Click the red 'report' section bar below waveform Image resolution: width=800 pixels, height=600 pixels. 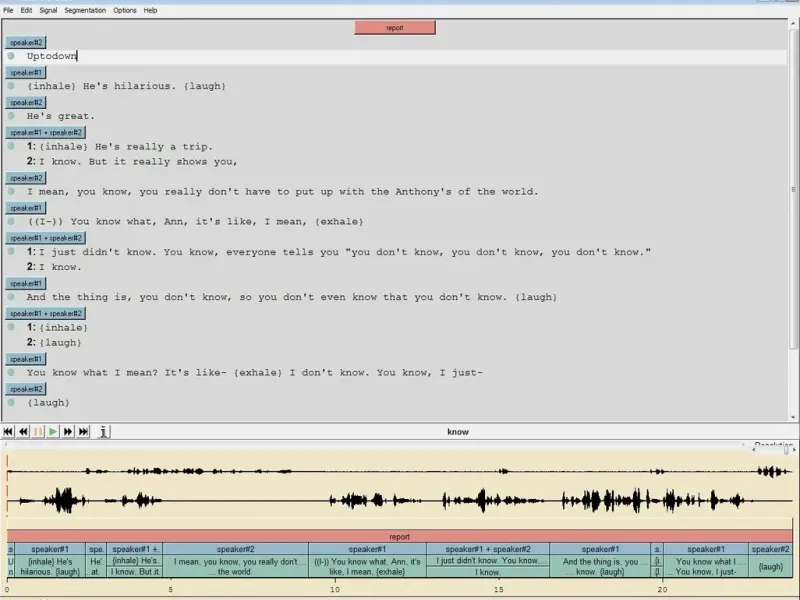[x=399, y=537]
